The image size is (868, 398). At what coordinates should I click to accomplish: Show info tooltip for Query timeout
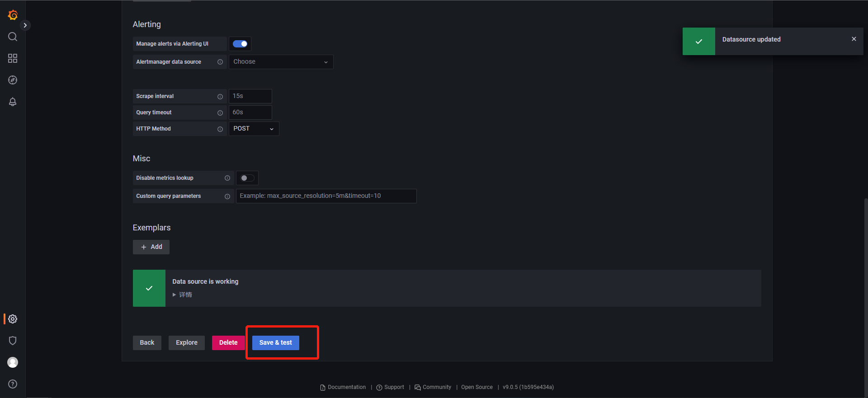[220, 112]
